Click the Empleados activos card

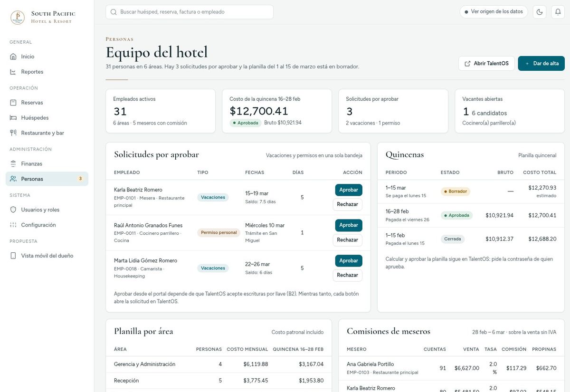tap(161, 111)
